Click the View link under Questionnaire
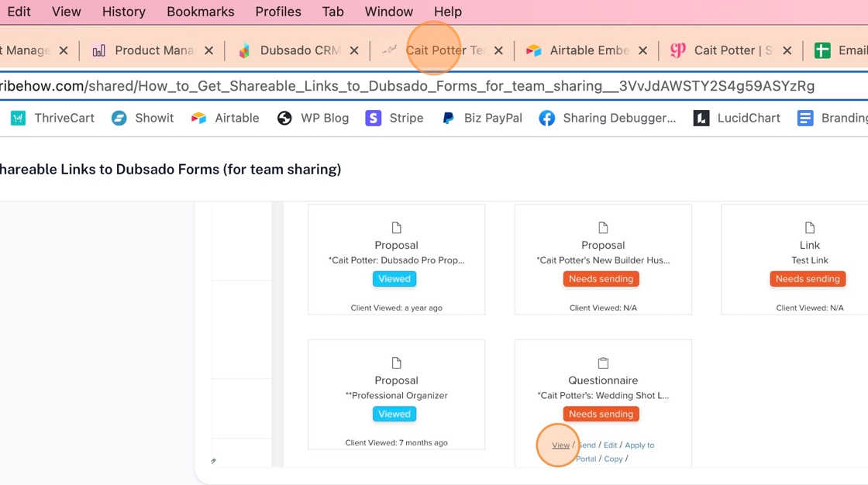This screenshot has width=868, height=485. click(x=560, y=445)
